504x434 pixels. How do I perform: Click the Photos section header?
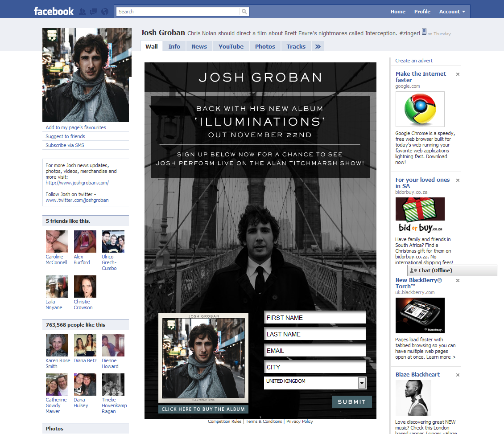pos(86,429)
